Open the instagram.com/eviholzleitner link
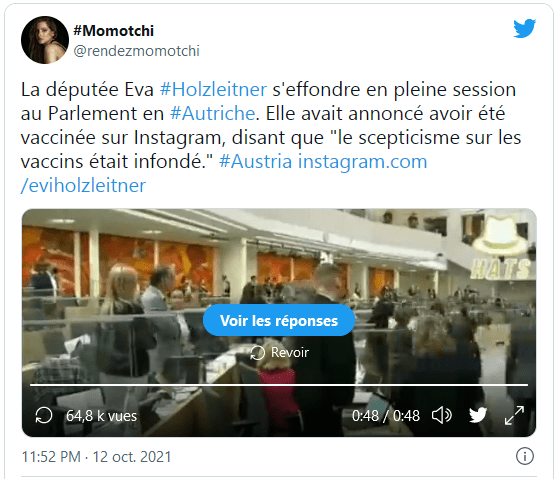The width and height of the screenshot is (554, 479). (224, 173)
